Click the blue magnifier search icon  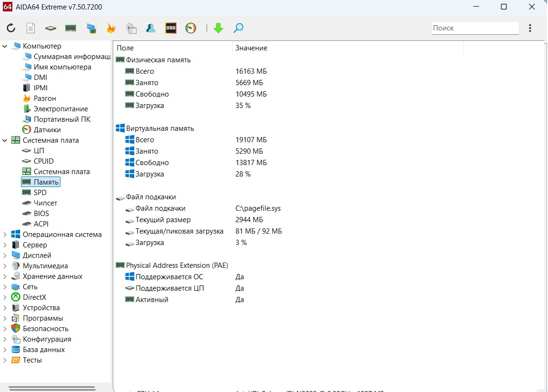click(238, 28)
